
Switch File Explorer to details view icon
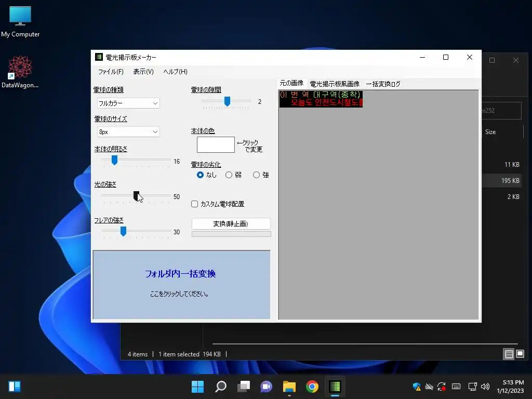point(509,354)
